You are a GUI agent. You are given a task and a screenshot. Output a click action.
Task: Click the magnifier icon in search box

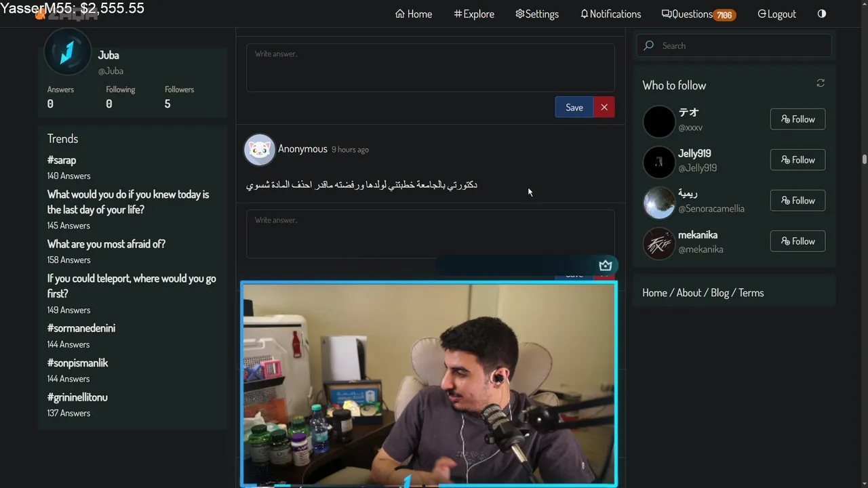[649, 45]
